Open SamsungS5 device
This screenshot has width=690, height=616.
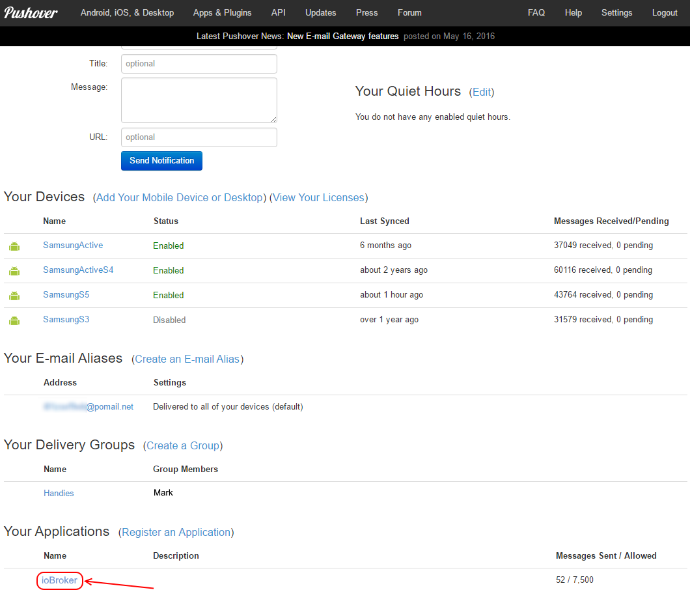pos(66,294)
